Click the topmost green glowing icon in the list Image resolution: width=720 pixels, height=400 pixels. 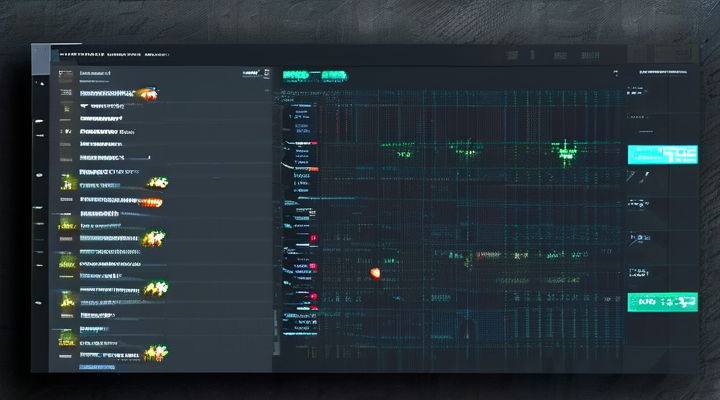(158, 182)
